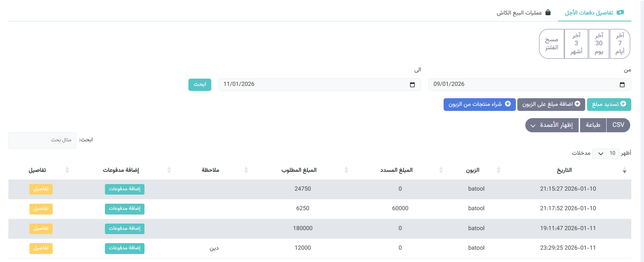
Task: Open the calendar picker for the من date
Action: click(622, 85)
